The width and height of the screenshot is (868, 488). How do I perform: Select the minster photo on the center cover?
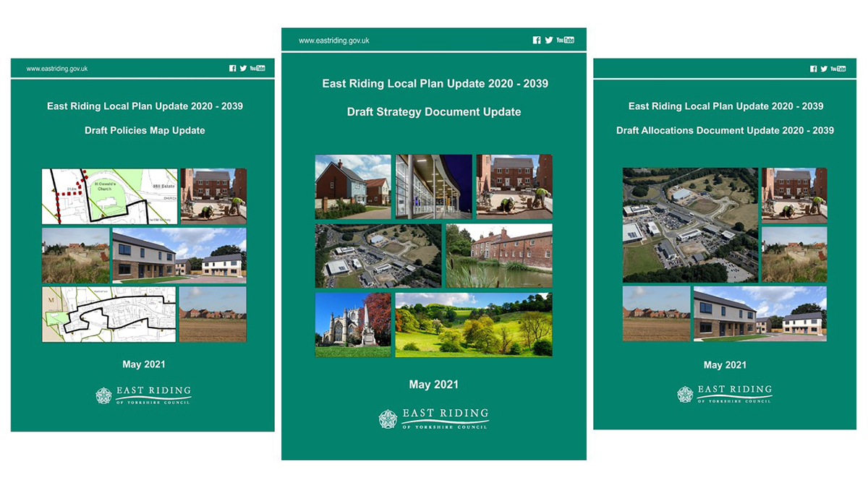pos(352,323)
